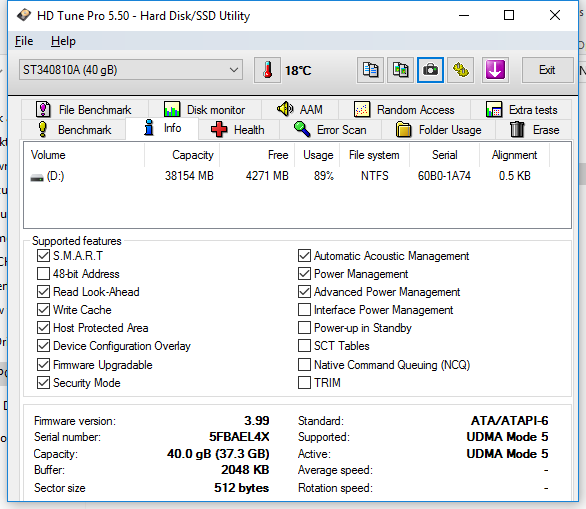
Task: Expand the ST340810A drive selector dropdown
Action: point(131,70)
